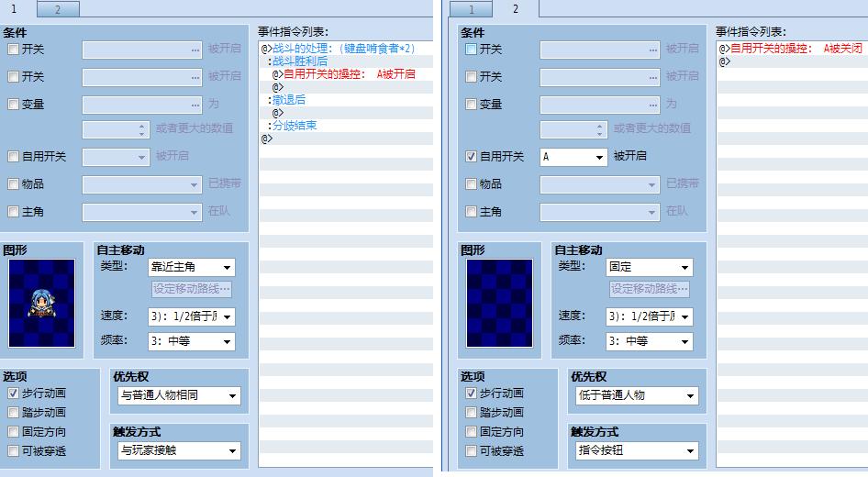Enable the 主角 condition in the left panel
Screen dimensions: 868x477
click(13, 211)
